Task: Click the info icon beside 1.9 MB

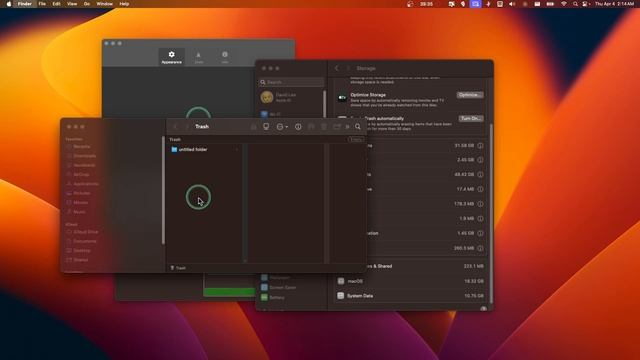Action: [480, 219]
